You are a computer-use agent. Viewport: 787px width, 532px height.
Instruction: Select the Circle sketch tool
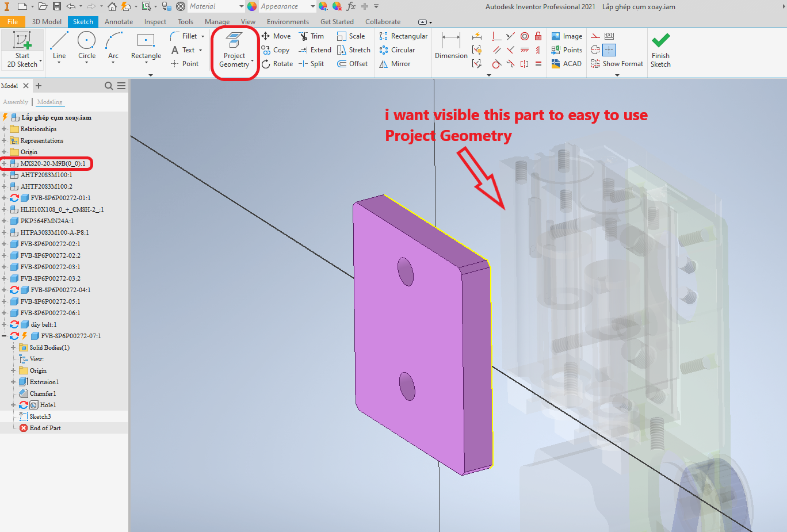click(x=87, y=46)
